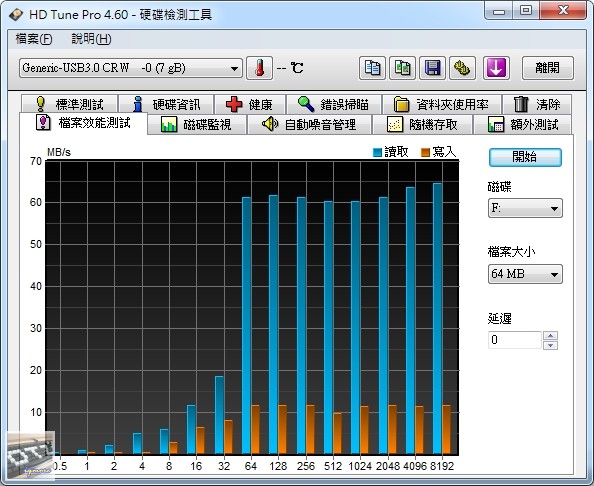Screen dimensions: 594x486
Task: Click the thermometer temperature icon
Action: pos(259,68)
